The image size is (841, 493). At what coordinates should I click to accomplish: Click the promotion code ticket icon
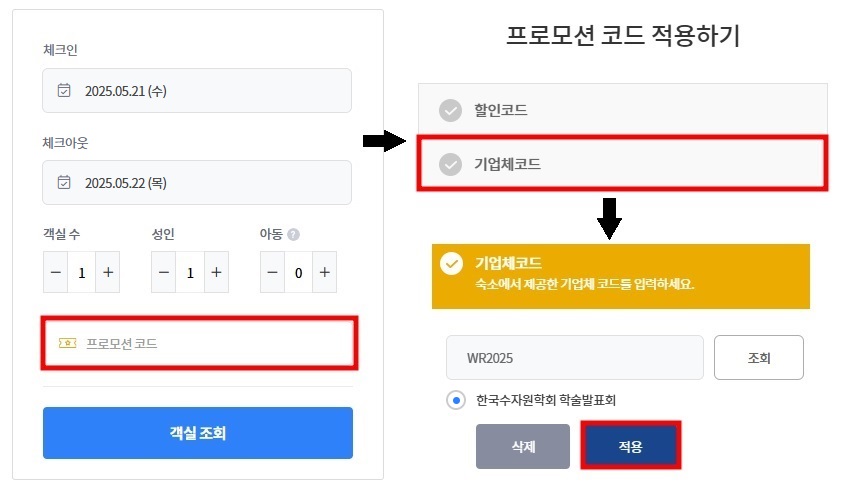[67, 343]
